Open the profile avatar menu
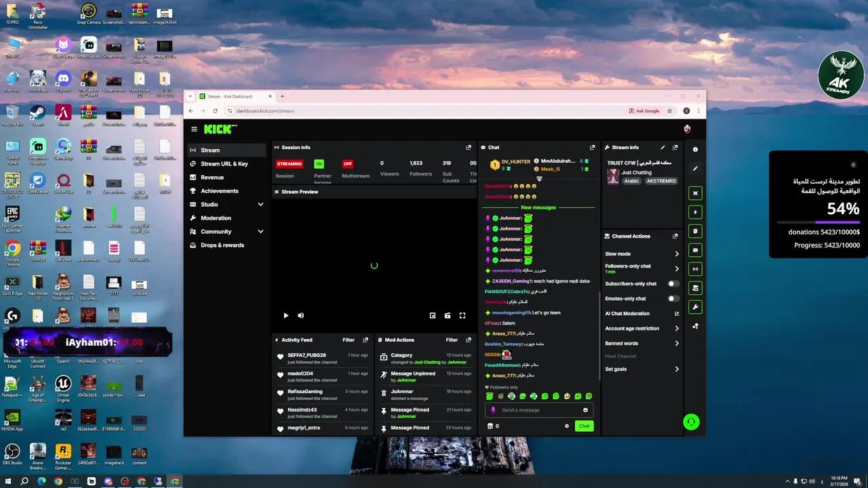Viewport: 868px width, 488px height. pyautogui.click(x=687, y=129)
